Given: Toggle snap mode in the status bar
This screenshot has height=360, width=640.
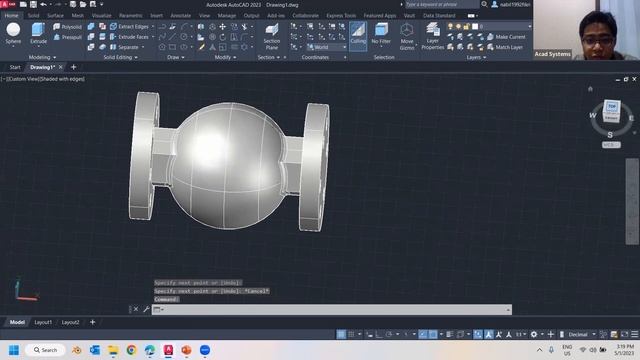Looking at the screenshot, I should pos(351,334).
